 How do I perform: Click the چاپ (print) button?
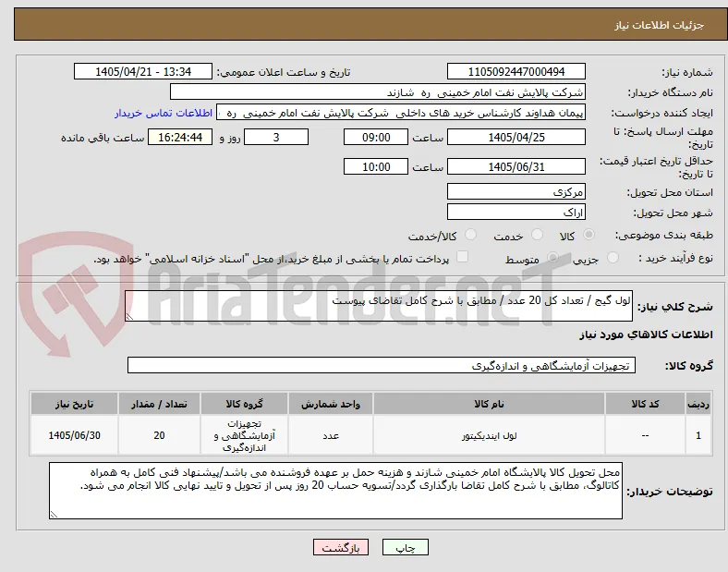[x=405, y=547]
